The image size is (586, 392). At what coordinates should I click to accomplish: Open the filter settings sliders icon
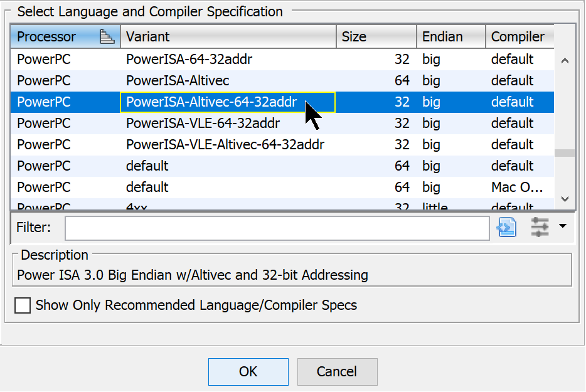540,227
